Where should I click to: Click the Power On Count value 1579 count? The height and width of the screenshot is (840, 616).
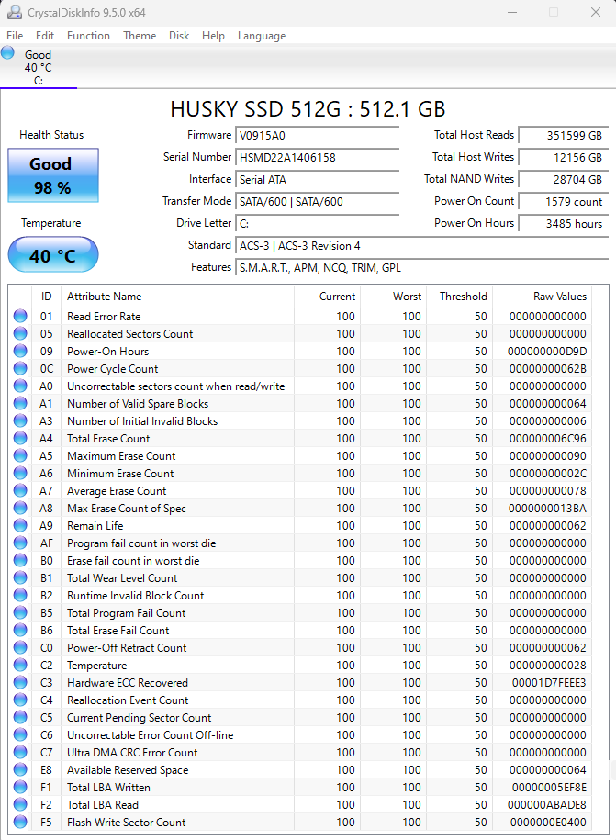click(564, 201)
